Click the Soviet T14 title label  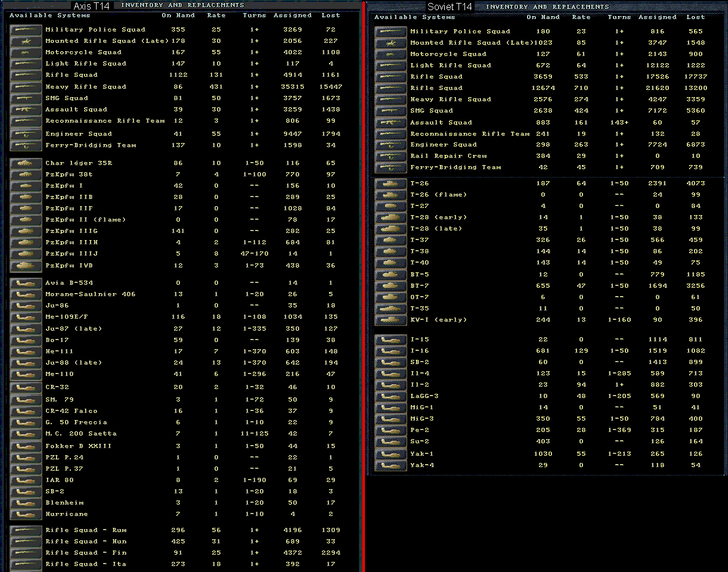point(450,7)
